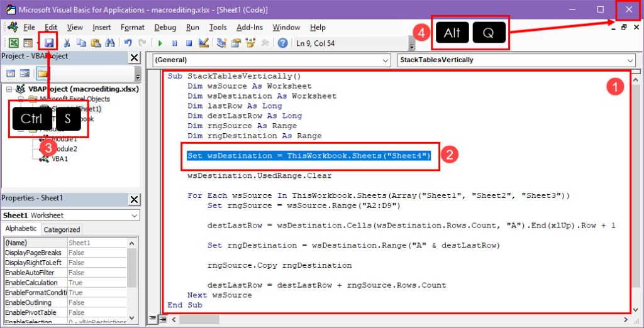644x328 pixels.
Task: Click the Insert UserForm toolbar icon
Action: tap(28, 43)
